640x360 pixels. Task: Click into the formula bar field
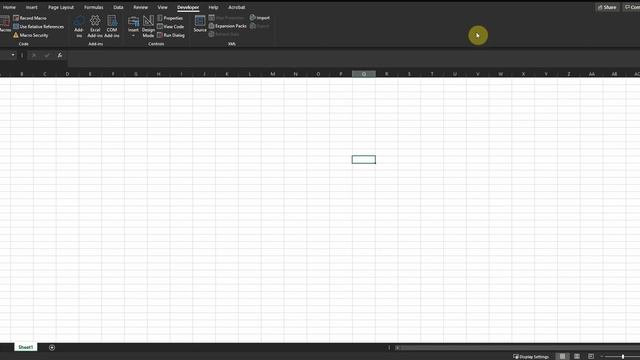[x=353, y=59]
